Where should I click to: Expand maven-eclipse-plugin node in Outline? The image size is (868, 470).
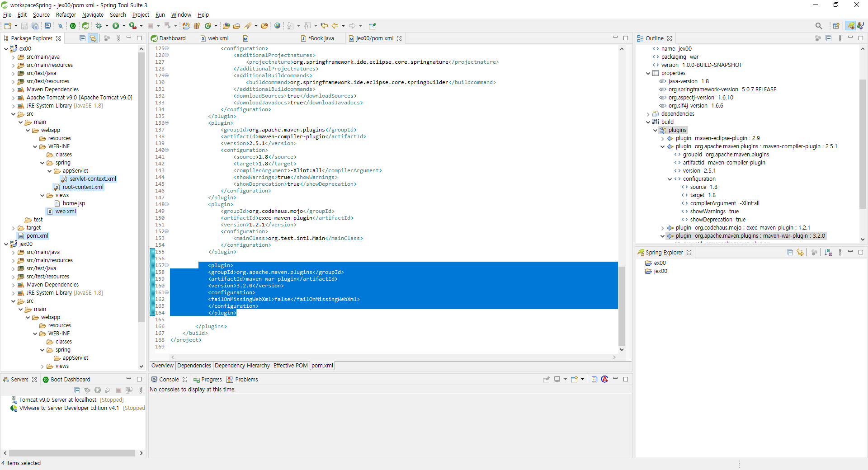pyautogui.click(x=662, y=138)
